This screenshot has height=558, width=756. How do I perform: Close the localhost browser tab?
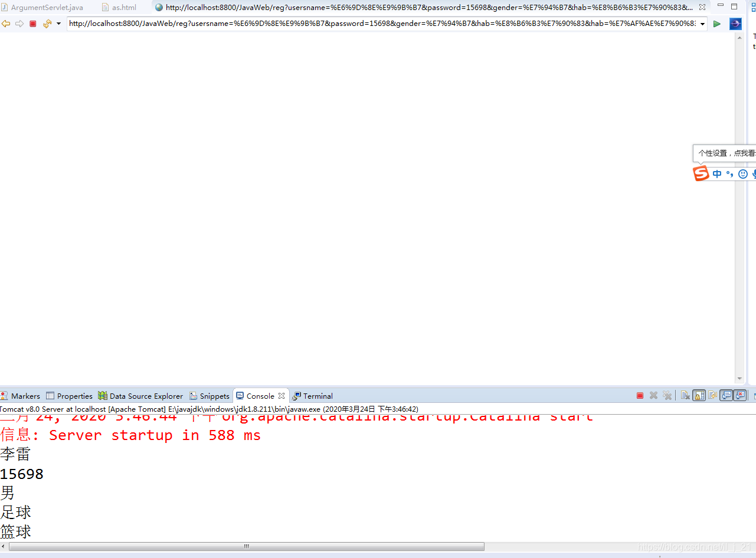702,8
